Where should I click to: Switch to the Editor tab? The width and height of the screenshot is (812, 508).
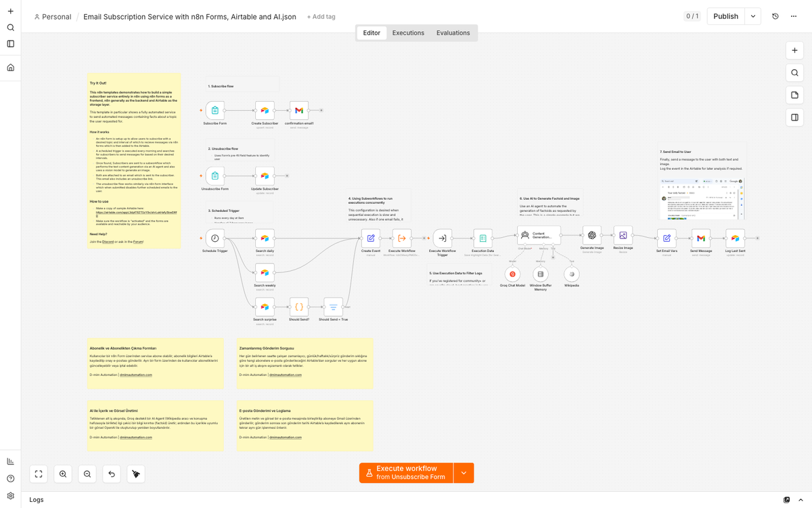pyautogui.click(x=371, y=33)
